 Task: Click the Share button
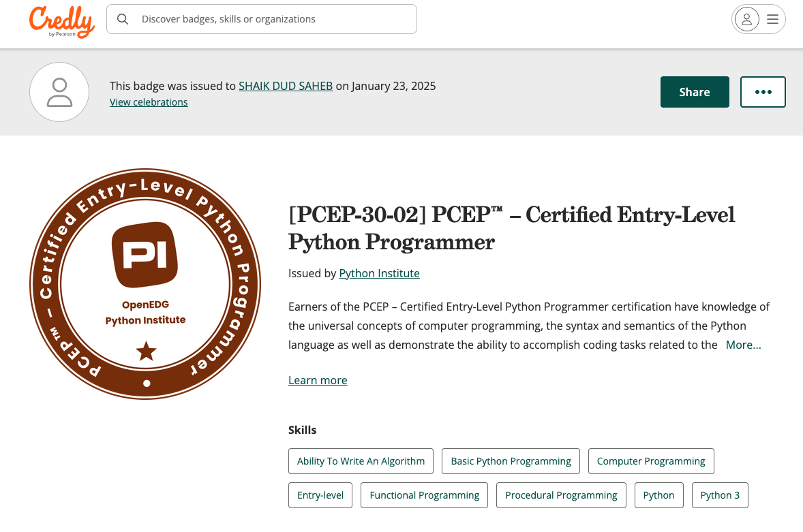[694, 92]
